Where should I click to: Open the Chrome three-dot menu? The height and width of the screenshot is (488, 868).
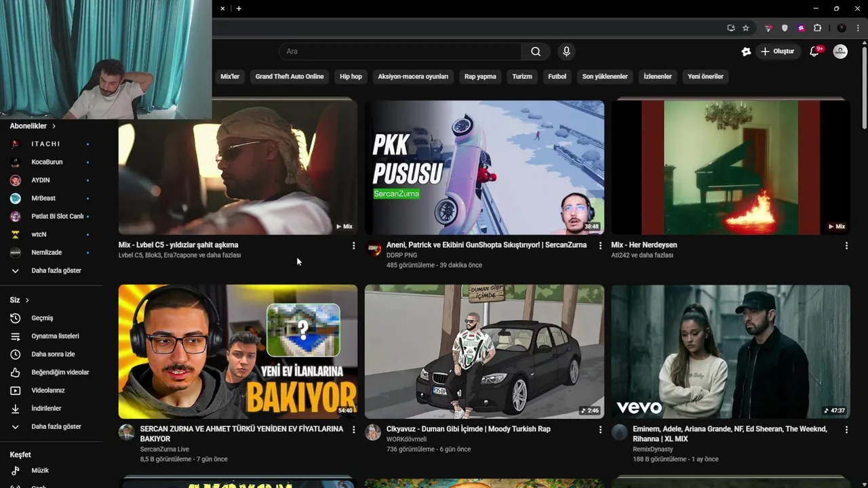click(x=858, y=28)
